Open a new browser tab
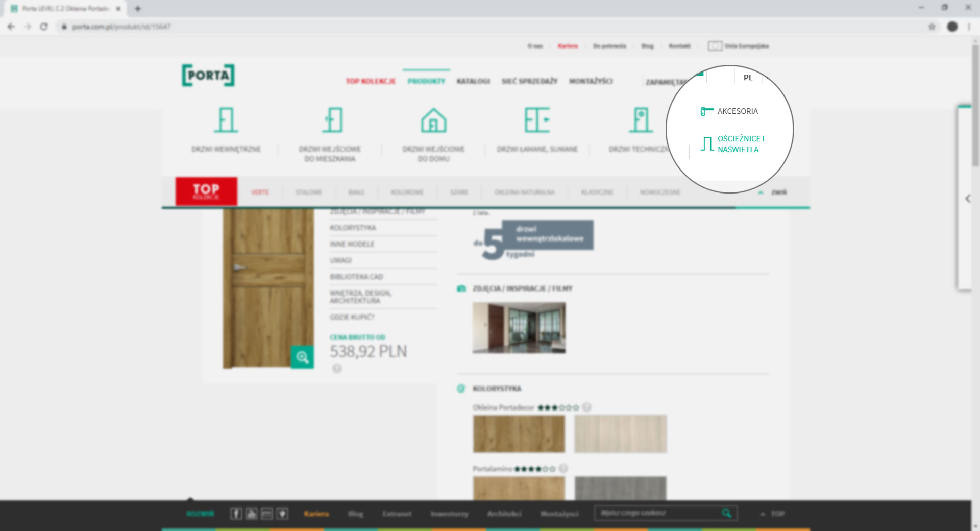980x531 pixels. pyautogui.click(x=138, y=8)
